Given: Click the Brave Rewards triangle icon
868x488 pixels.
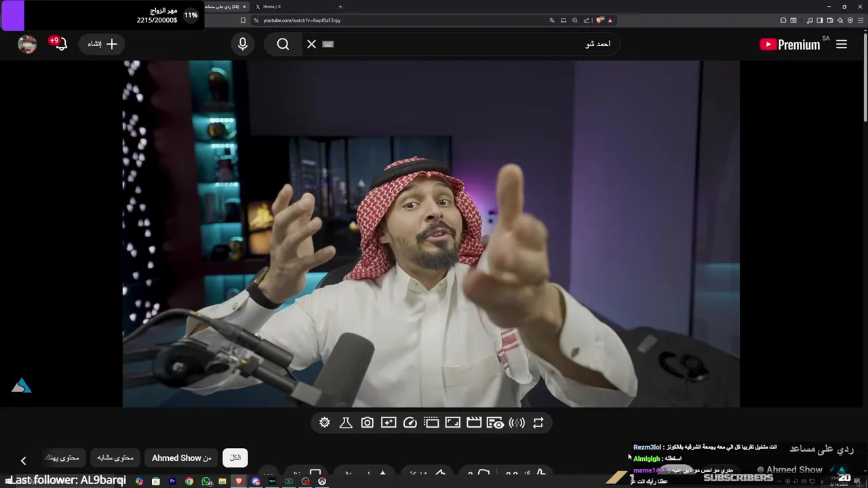Looking at the screenshot, I should 610,20.
